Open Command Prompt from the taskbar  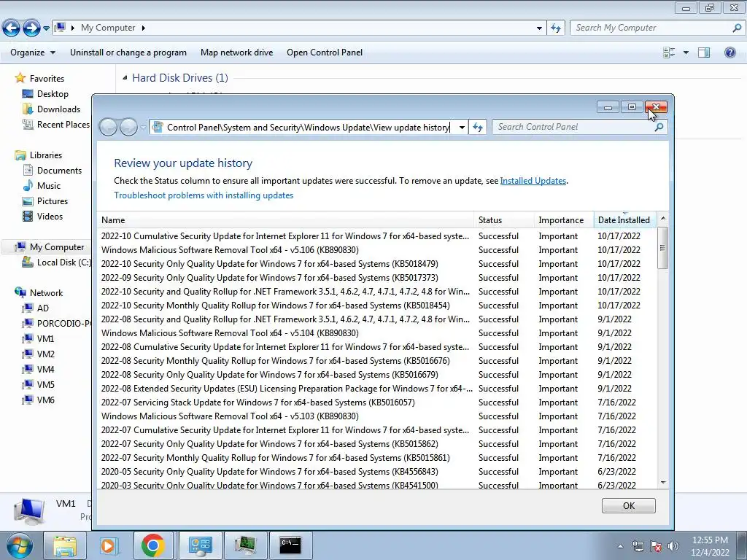pyautogui.click(x=290, y=545)
